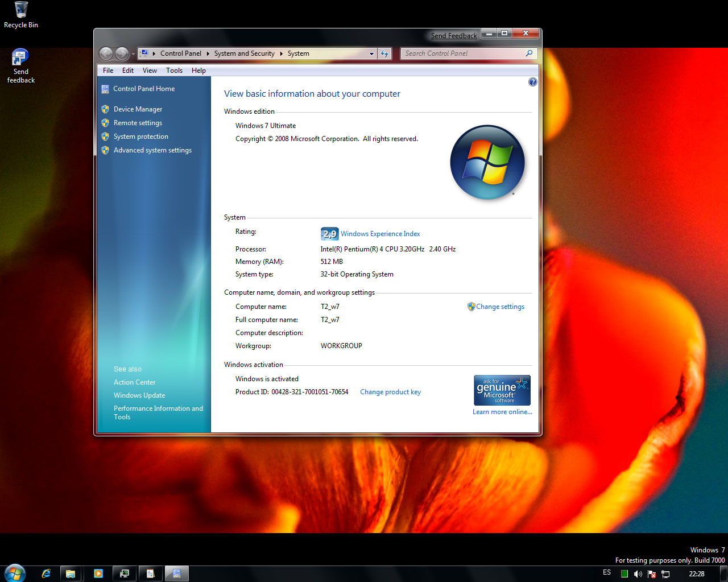
Task: Click the 22:28 taskbar clock
Action: (697, 574)
